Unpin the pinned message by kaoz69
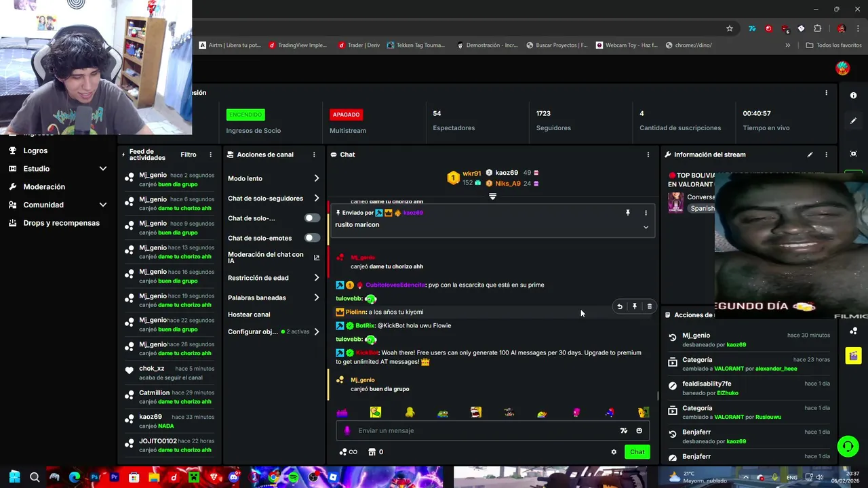Viewport: 868px width, 488px height. (x=628, y=213)
